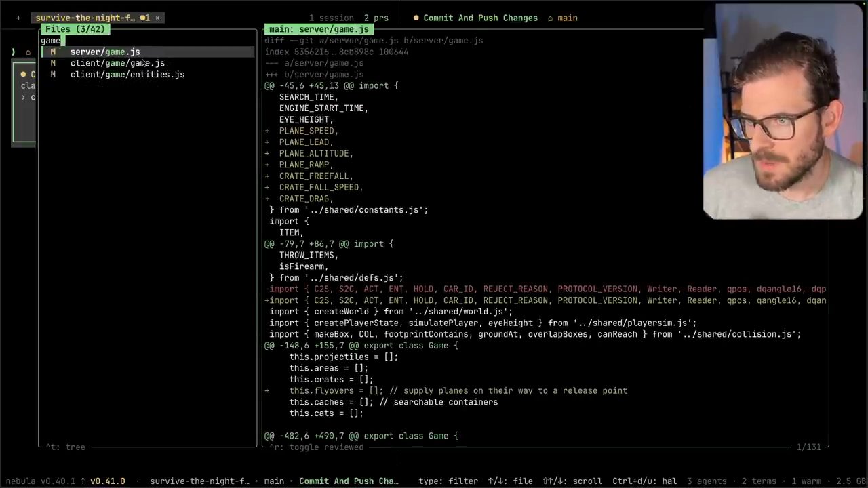Click the "@@ -45,6 +45,13 @@ import {" hunk header

(332, 86)
